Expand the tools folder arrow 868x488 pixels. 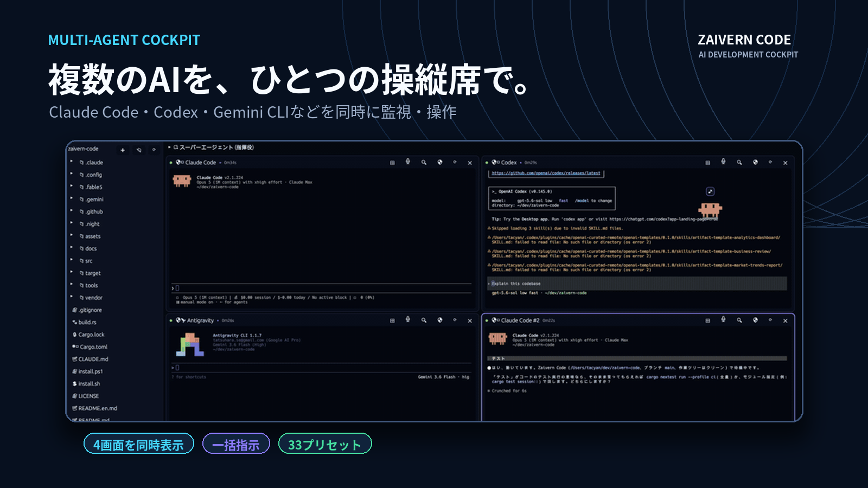point(72,284)
